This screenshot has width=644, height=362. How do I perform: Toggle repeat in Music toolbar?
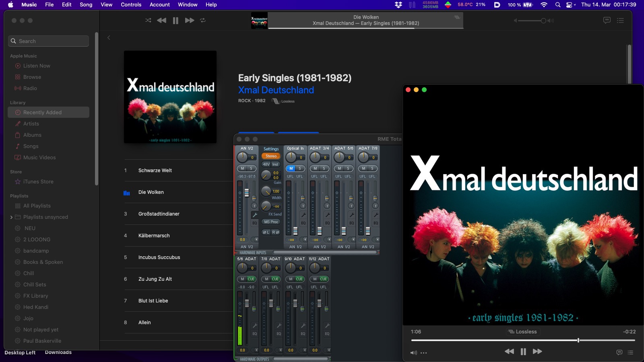tap(203, 20)
